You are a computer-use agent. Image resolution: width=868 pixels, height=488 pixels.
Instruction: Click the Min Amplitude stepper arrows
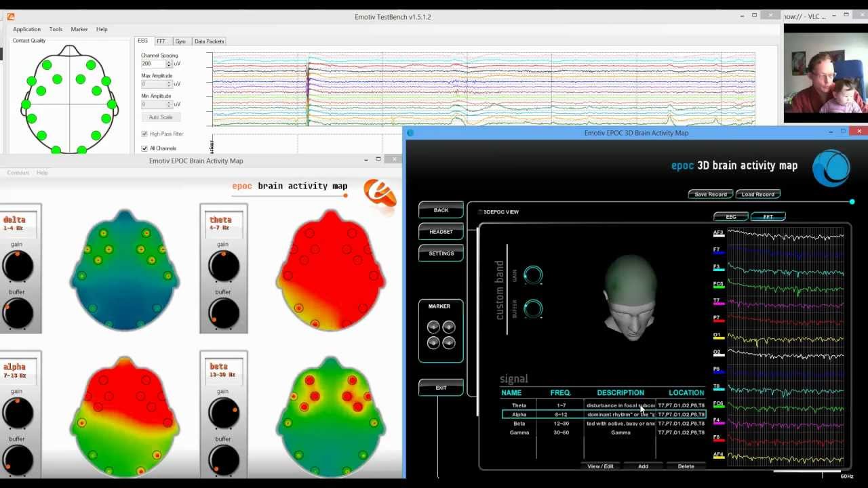169,104
